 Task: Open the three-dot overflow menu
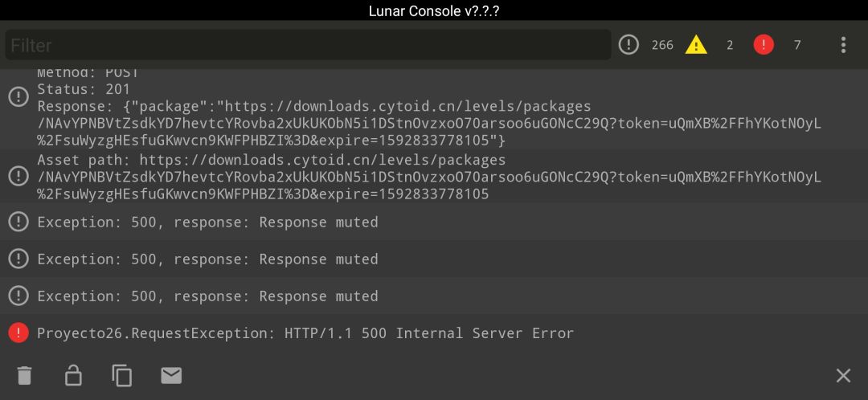coord(843,45)
